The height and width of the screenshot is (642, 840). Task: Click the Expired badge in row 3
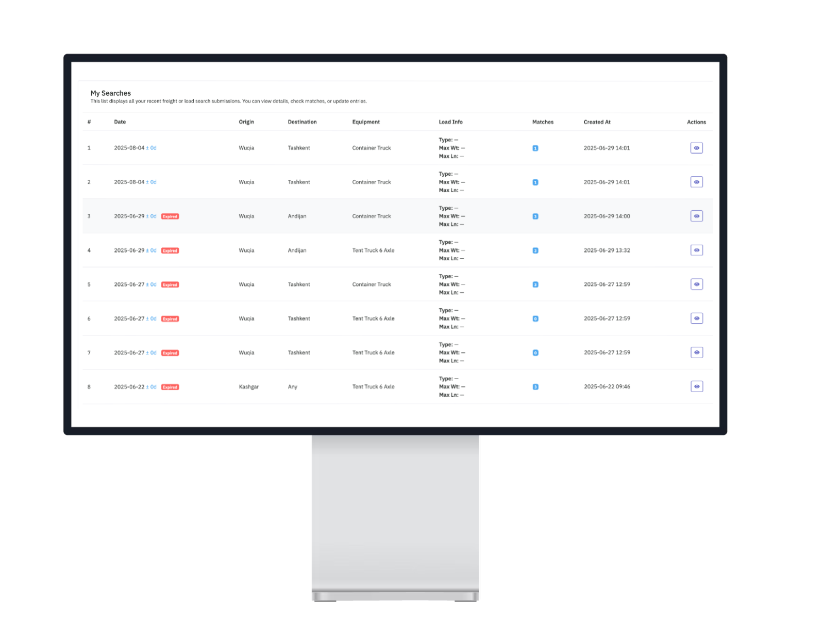[x=170, y=216]
